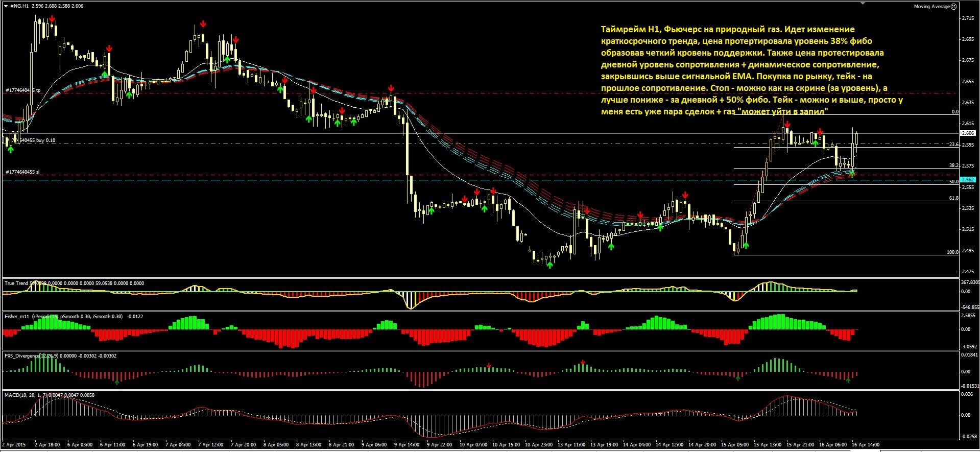Viewport: 980px width, 452px height.
Task: Click the current price tag 2.606
Action: 968,133
